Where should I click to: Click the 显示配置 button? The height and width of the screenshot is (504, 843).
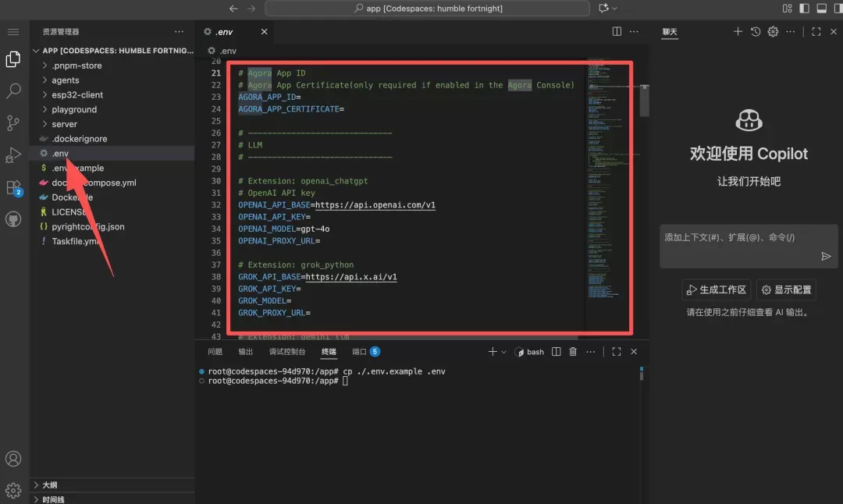786,290
